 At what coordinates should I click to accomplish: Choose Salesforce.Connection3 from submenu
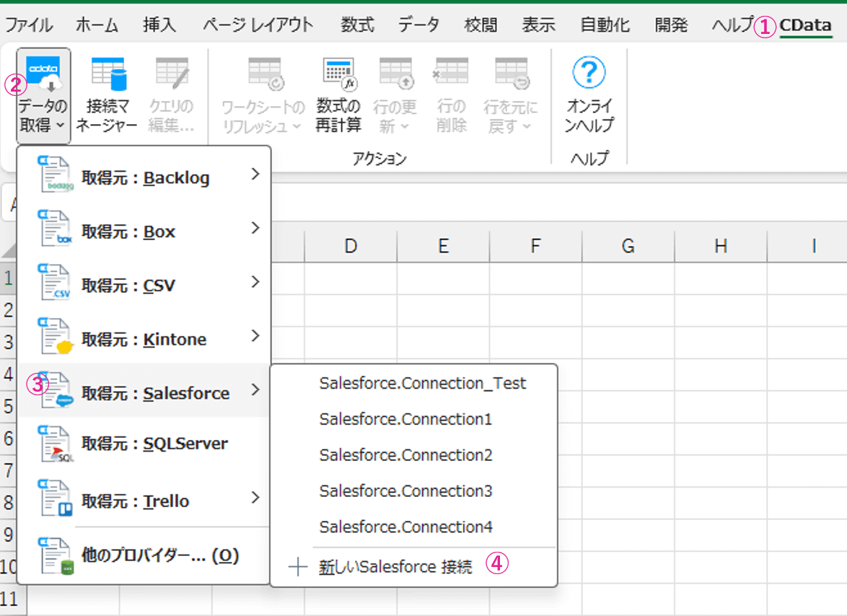pyautogui.click(x=405, y=491)
